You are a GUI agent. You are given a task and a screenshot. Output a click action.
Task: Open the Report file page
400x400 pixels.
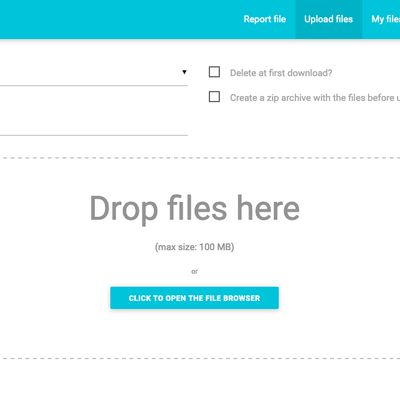tap(265, 19)
